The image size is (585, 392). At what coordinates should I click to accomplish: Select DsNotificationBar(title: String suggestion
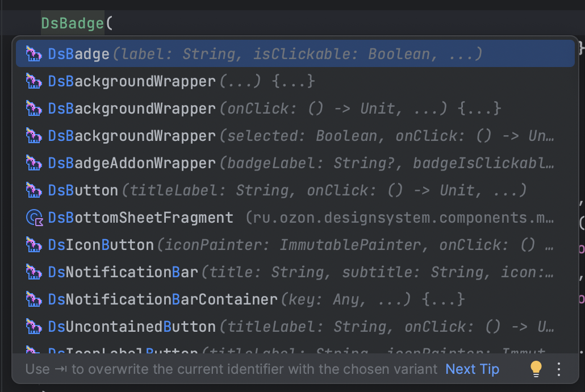click(x=295, y=272)
